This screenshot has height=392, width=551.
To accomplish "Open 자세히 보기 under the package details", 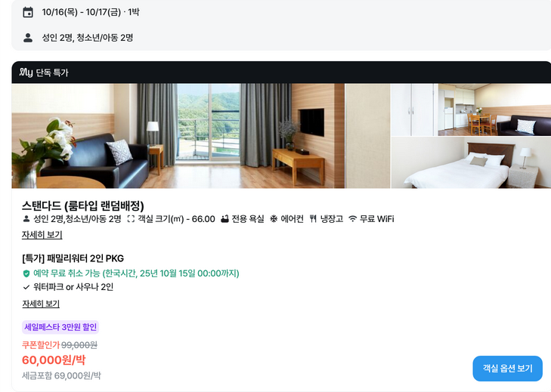I will tap(41, 304).
